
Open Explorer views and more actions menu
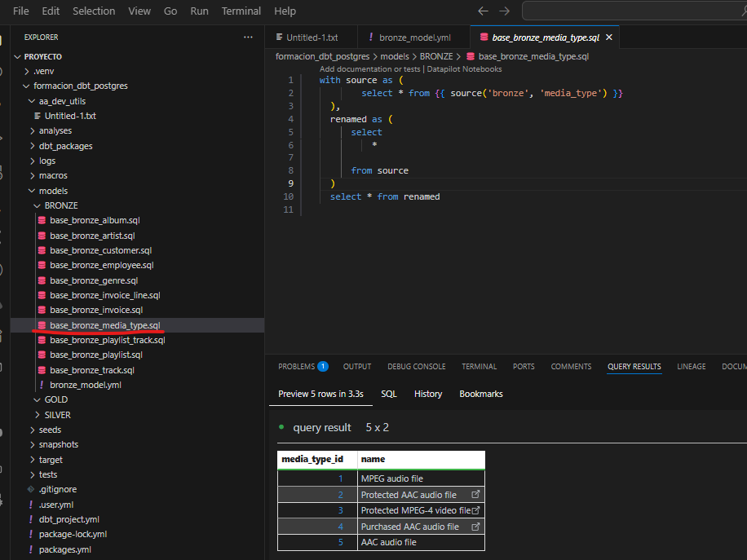[x=248, y=37]
